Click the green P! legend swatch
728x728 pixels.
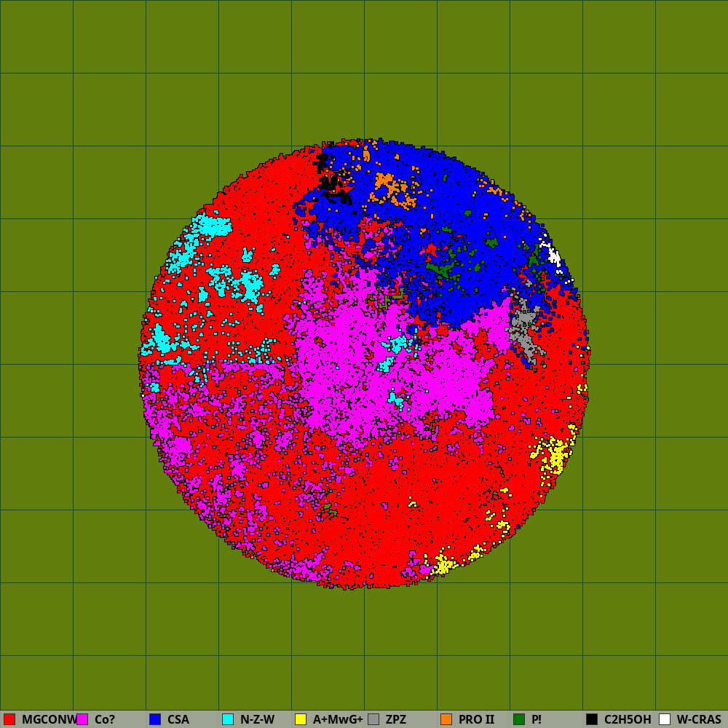tap(519, 719)
